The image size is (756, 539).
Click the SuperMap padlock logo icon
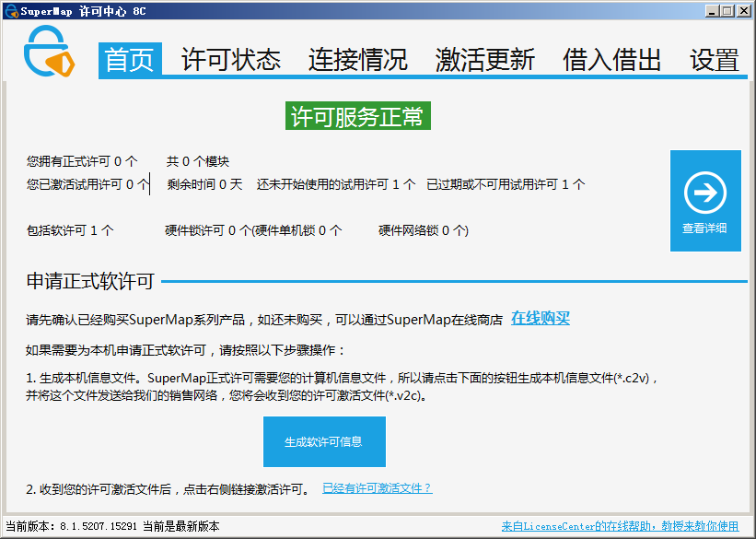[49, 52]
